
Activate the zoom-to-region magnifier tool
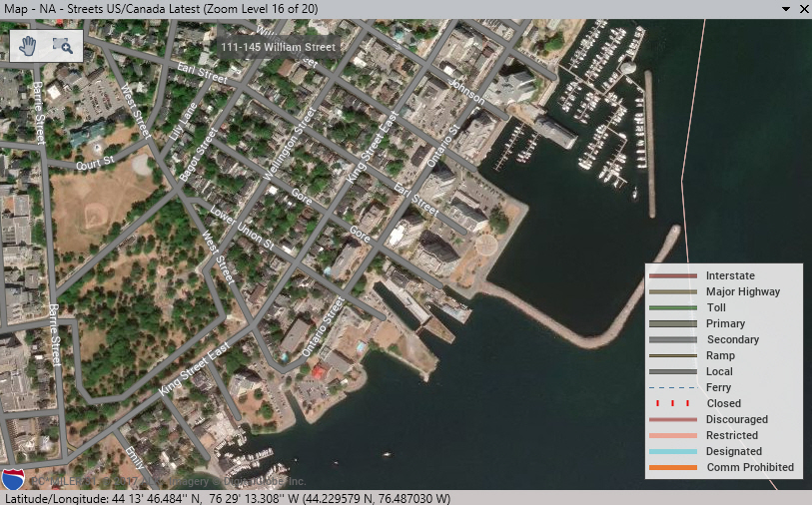[63, 45]
